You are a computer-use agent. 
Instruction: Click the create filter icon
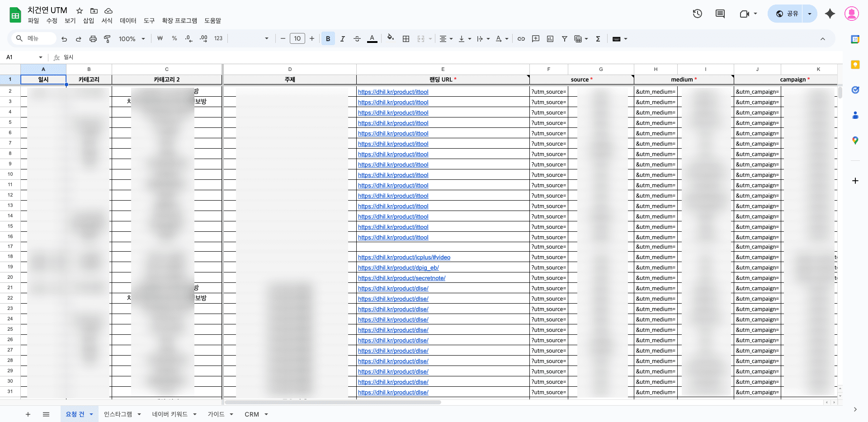point(565,39)
